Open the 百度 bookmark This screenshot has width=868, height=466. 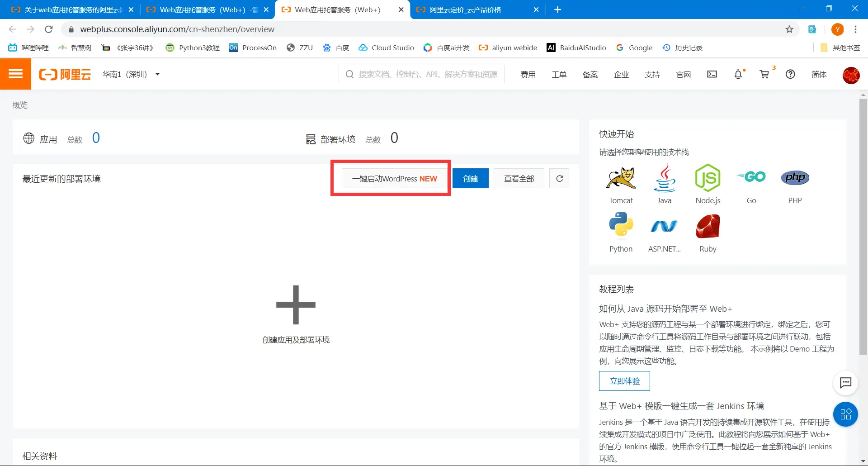coord(336,48)
